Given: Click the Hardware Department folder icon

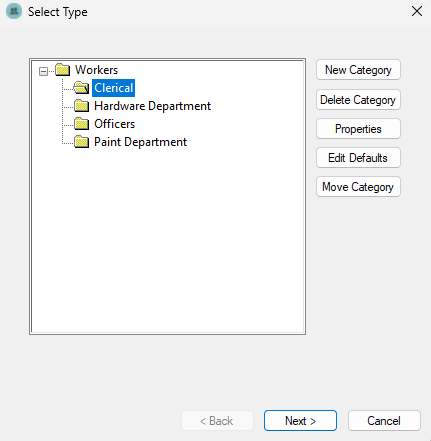Looking at the screenshot, I should (x=82, y=106).
